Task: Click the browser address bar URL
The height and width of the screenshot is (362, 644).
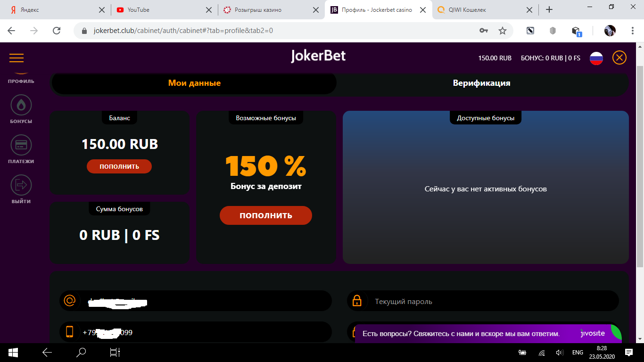Action: 183,31
